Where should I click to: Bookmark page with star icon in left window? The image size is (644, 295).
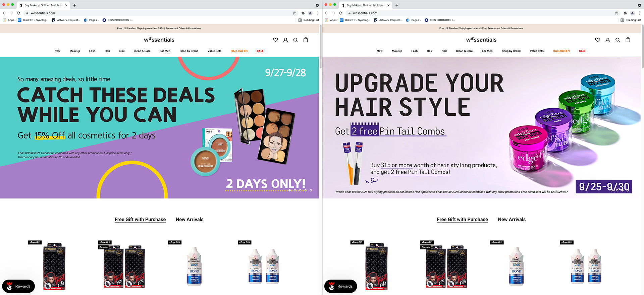(294, 13)
